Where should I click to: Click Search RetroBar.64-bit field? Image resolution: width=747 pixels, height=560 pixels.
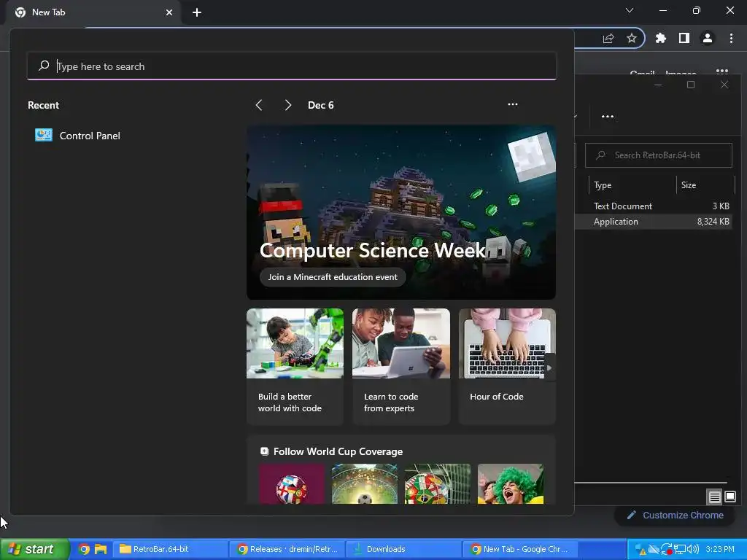pyautogui.click(x=659, y=155)
